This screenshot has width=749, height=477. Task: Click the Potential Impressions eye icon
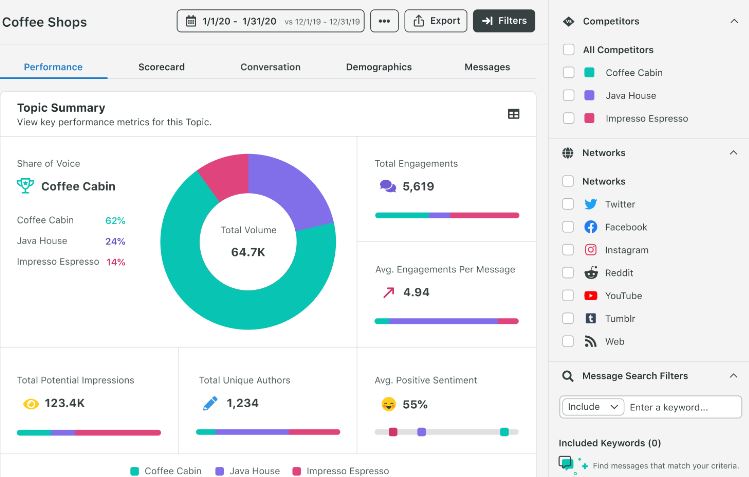(x=31, y=404)
